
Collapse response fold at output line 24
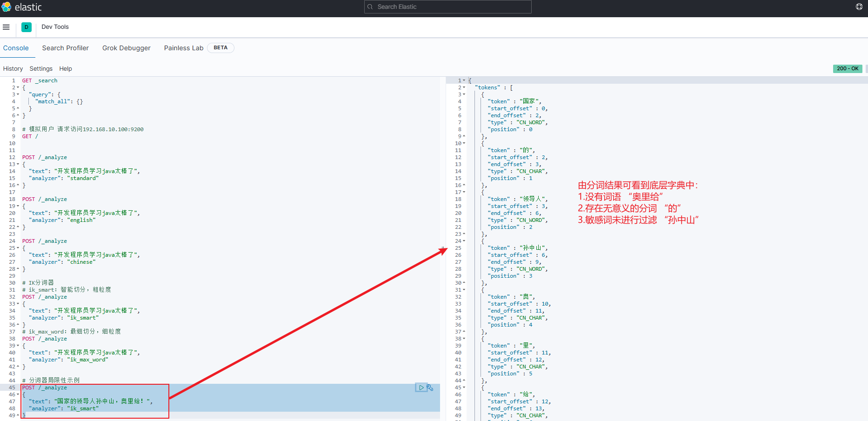[464, 241]
